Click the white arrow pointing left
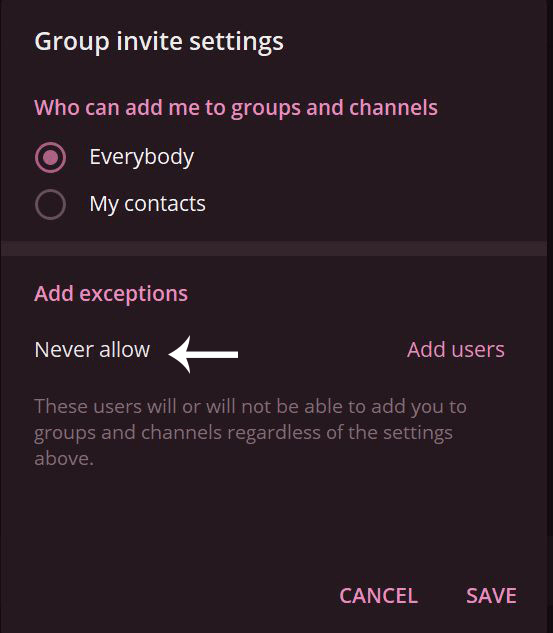 tap(203, 354)
